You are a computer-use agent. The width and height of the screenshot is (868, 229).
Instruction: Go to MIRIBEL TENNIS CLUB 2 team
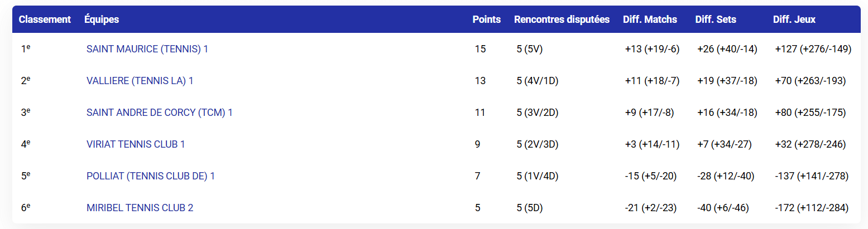(x=140, y=208)
